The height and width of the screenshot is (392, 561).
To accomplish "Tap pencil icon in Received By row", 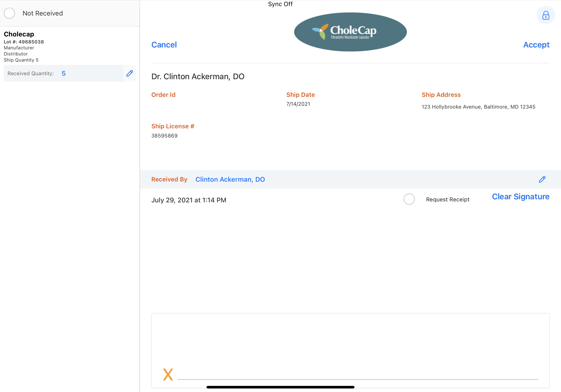I will click(542, 179).
